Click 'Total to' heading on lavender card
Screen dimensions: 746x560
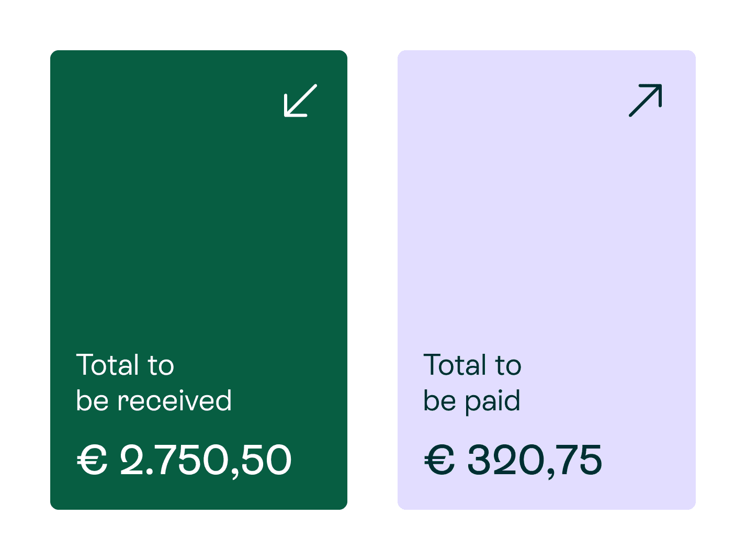(472, 365)
